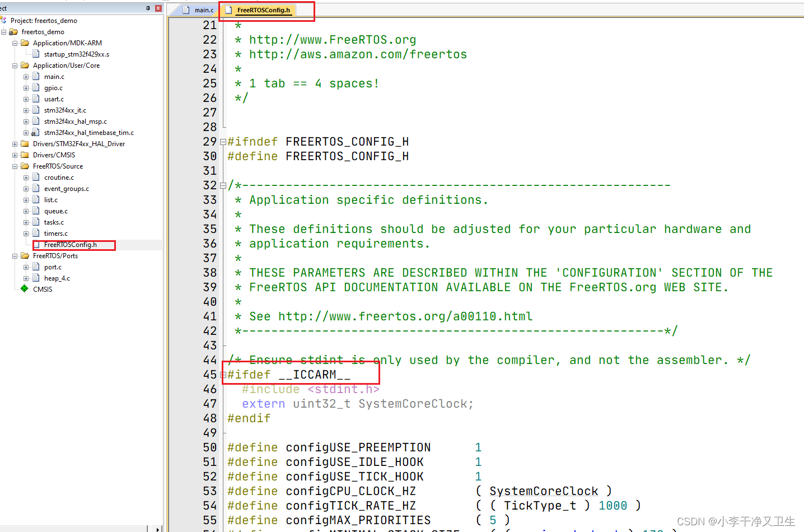This screenshot has height=532, width=804.
Task: Click on configUSE_TICK_HOOK define
Action: [354, 477]
